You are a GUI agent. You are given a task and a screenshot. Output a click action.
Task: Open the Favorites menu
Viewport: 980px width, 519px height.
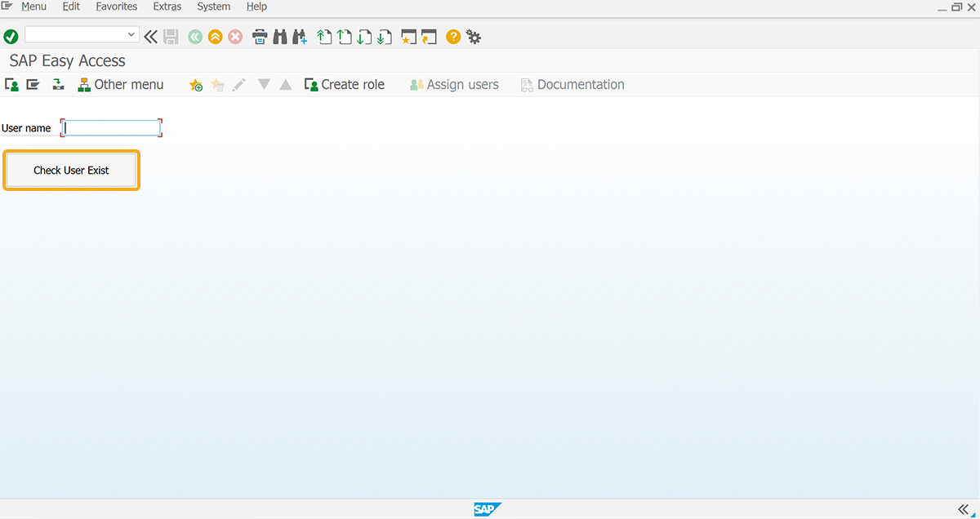pyautogui.click(x=117, y=7)
